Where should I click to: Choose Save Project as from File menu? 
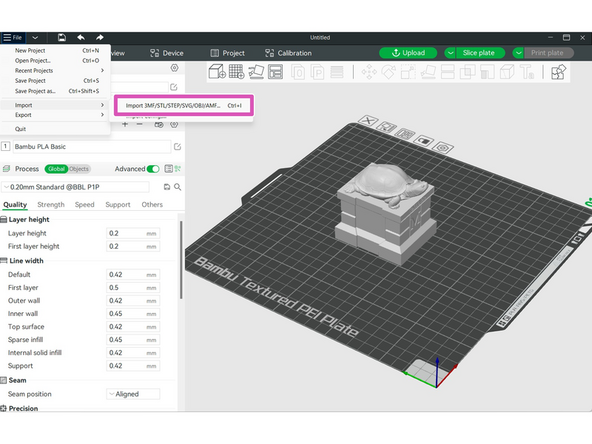tap(56, 91)
